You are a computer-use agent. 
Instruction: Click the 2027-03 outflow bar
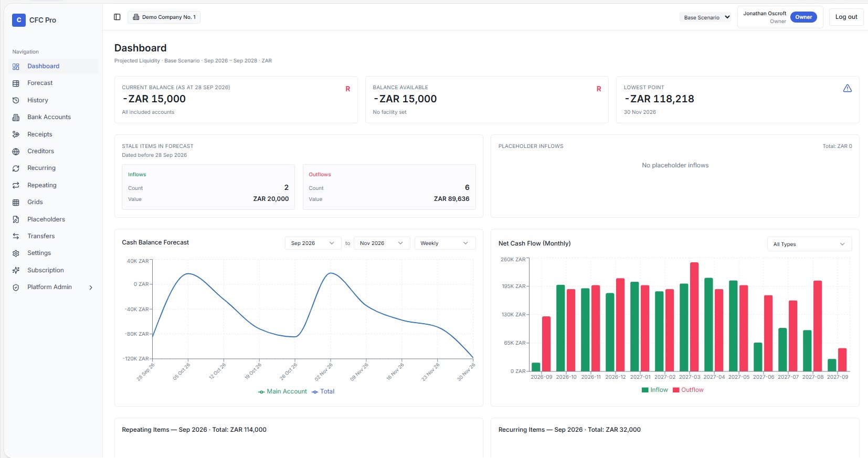point(694,317)
